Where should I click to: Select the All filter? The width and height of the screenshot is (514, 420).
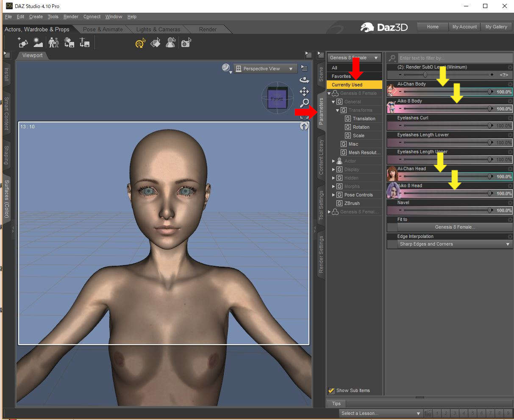point(354,68)
